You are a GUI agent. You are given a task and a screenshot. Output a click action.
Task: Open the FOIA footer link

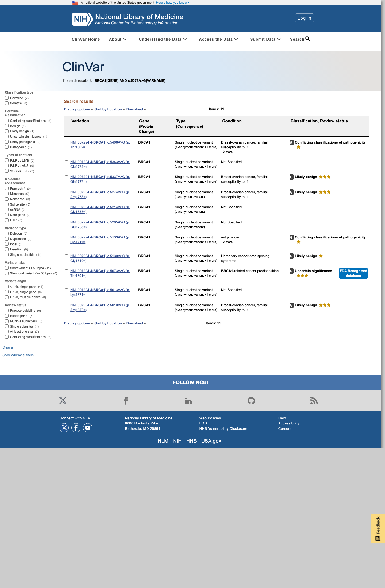coord(203,423)
